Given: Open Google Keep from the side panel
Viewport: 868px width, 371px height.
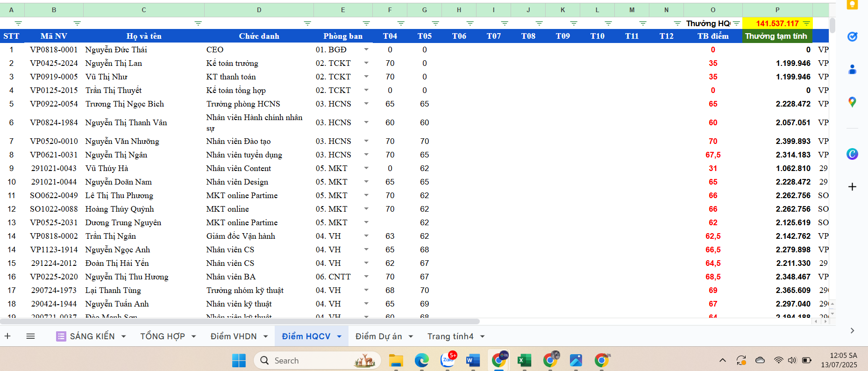Looking at the screenshot, I should (x=852, y=5).
